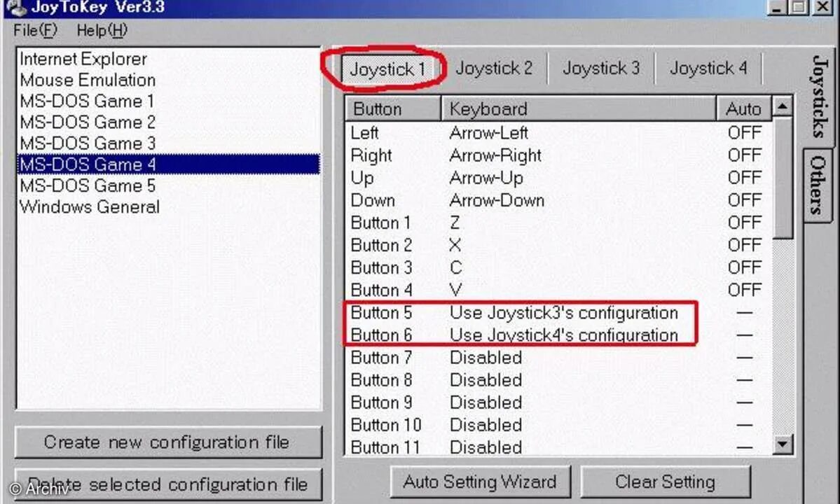Select Internet Explorer configuration
The image size is (840, 504).
(169, 59)
